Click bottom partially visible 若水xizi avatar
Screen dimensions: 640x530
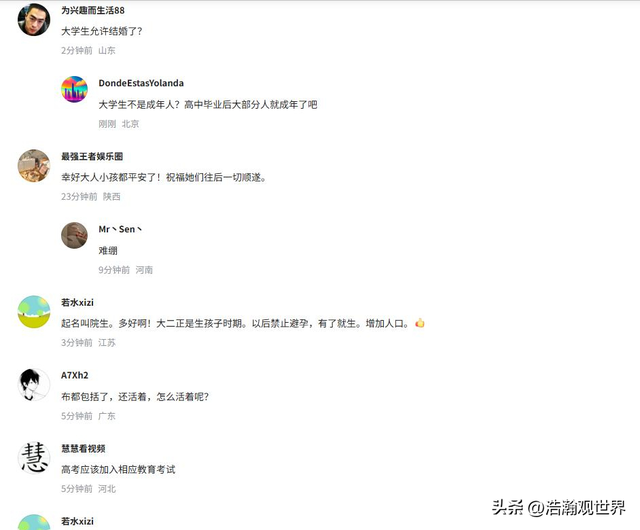34,522
